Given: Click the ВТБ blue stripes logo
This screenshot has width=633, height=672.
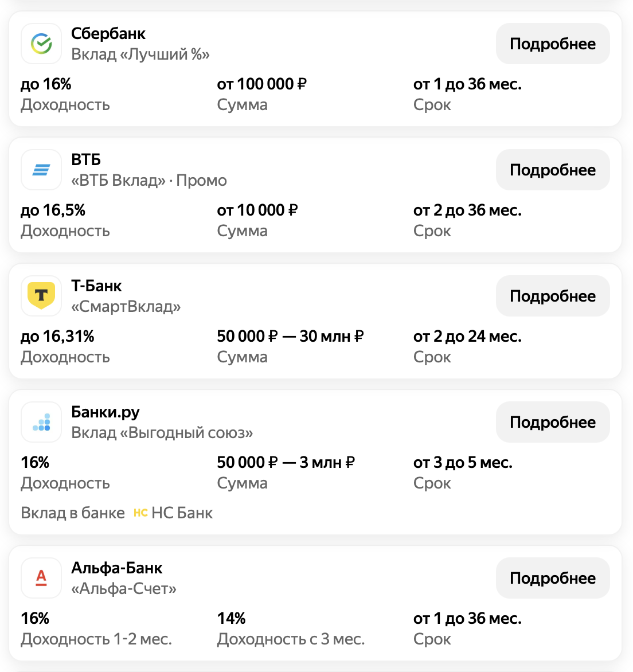Looking at the screenshot, I should [x=41, y=170].
